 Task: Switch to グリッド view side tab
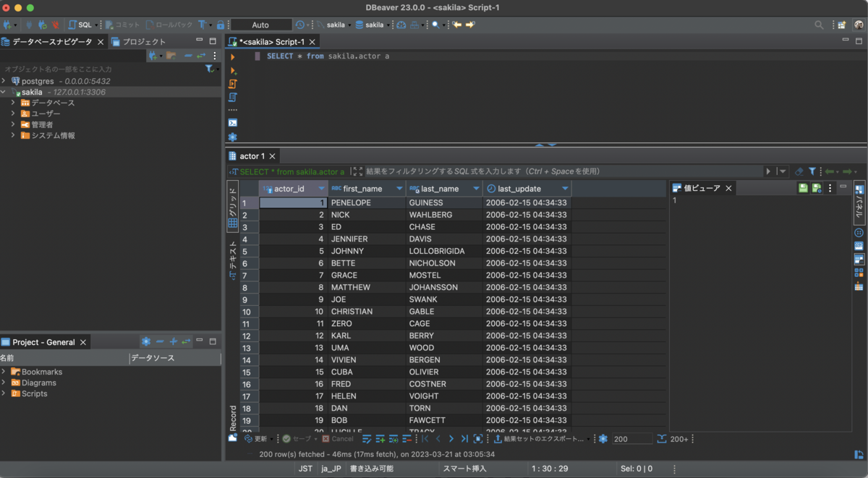coord(233,205)
